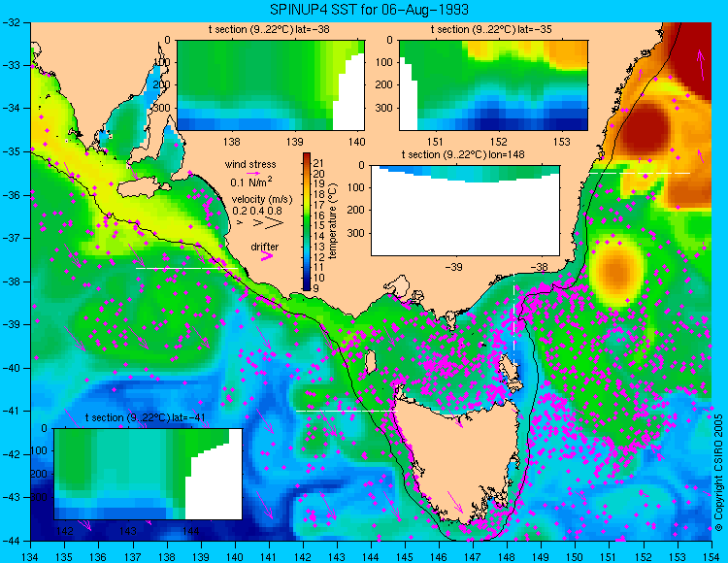The height and width of the screenshot is (563, 728).
Task: Click longitude label '134' on bottom axis
Action: click(x=31, y=557)
